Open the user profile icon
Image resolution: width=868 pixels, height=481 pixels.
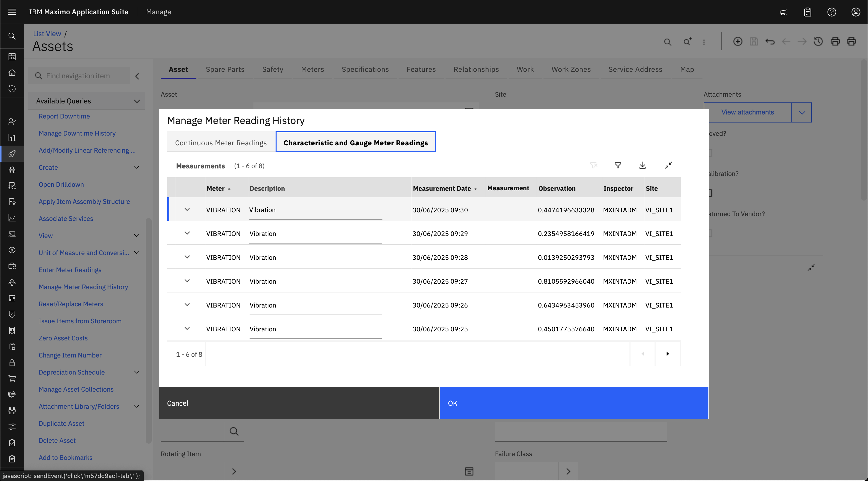click(x=856, y=12)
